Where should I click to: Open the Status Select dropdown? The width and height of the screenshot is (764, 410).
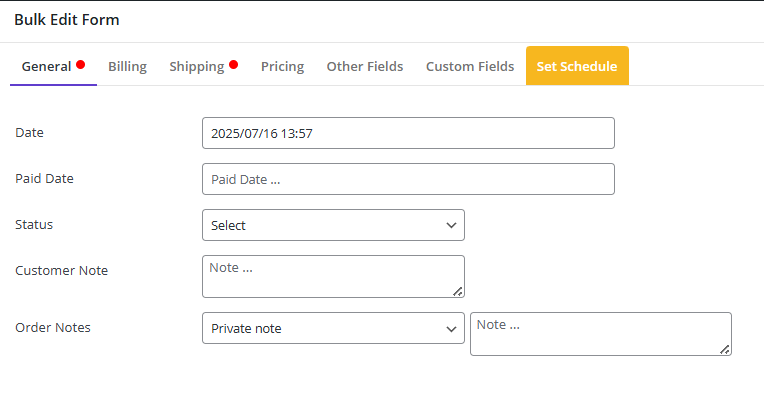coord(333,225)
